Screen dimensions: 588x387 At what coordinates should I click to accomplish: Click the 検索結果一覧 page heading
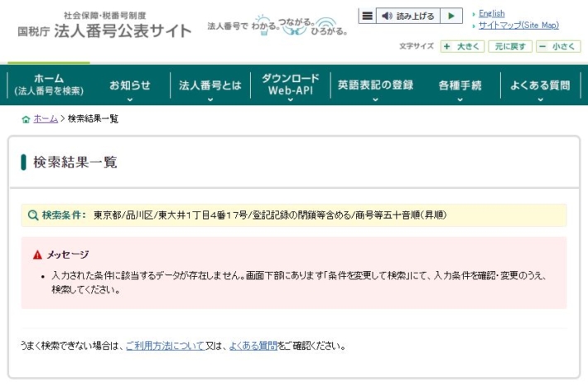[75, 162]
